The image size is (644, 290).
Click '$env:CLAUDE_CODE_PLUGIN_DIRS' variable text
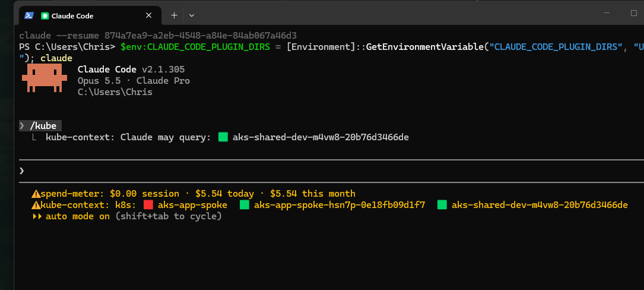(x=195, y=47)
